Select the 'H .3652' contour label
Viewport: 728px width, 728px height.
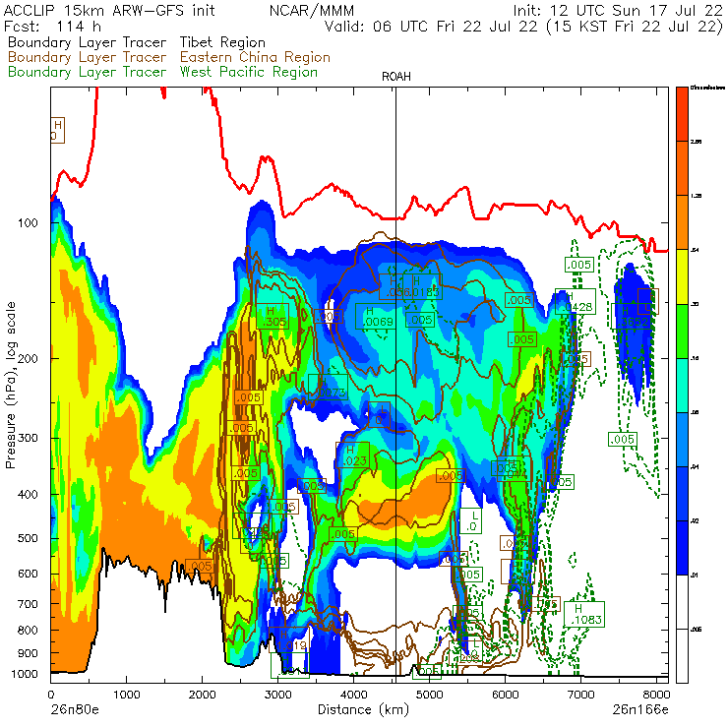[x=632, y=316]
